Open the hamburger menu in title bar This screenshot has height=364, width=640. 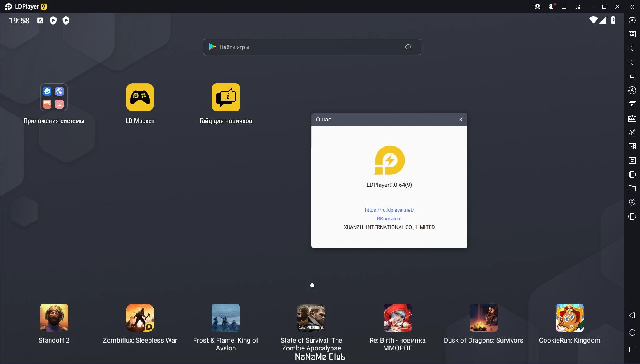(x=564, y=7)
